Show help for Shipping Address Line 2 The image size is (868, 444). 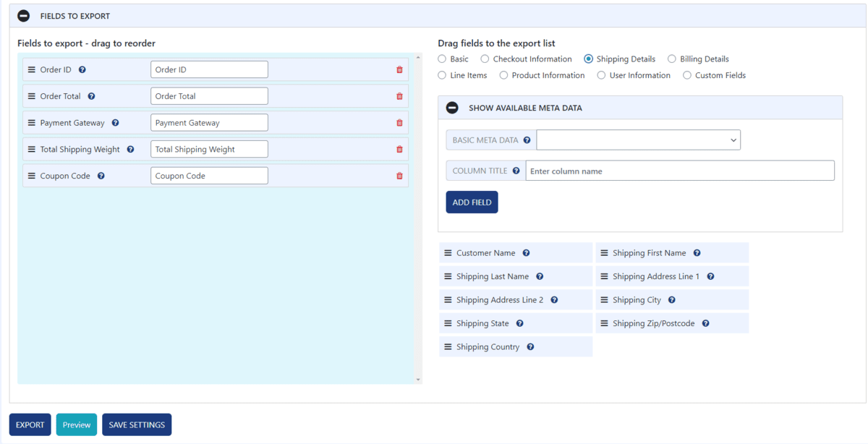pos(554,299)
